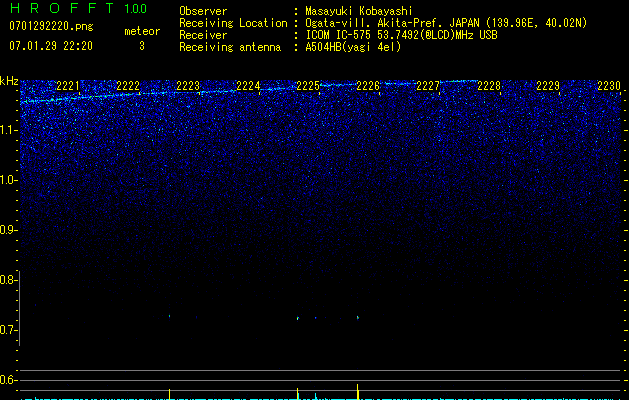Click the 2223 time marker
The width and height of the screenshot is (629, 400).
pos(188,86)
